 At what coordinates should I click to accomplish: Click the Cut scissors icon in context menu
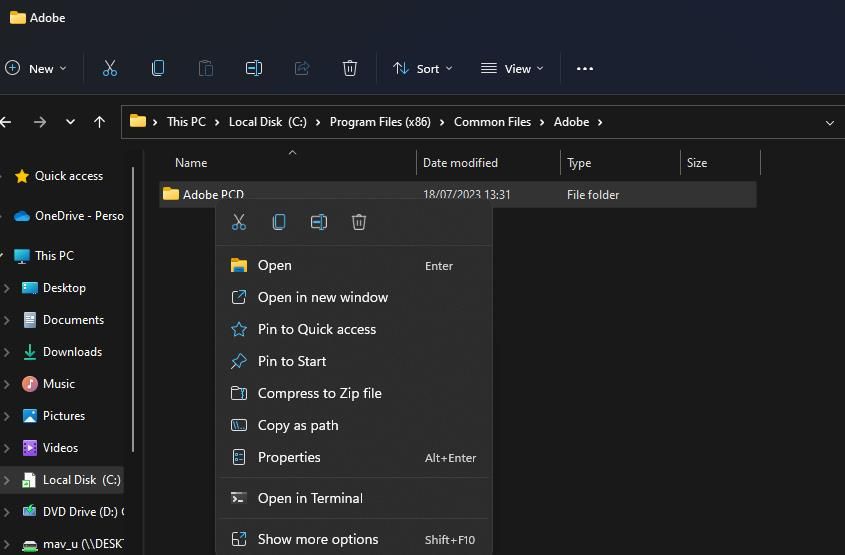point(239,222)
